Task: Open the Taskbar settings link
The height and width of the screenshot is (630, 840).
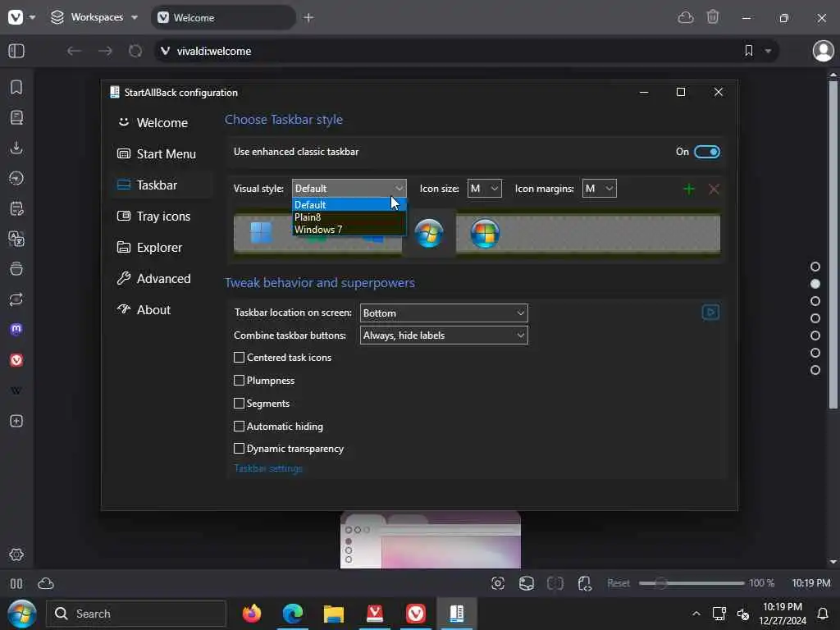Action: (x=268, y=468)
